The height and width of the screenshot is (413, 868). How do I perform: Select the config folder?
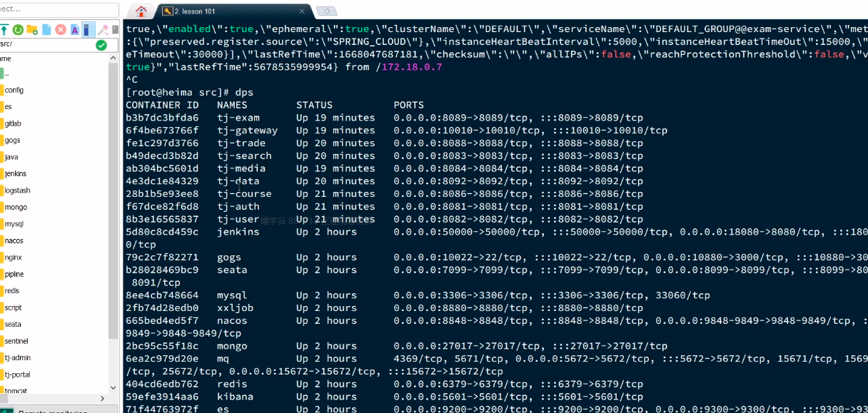tap(14, 90)
